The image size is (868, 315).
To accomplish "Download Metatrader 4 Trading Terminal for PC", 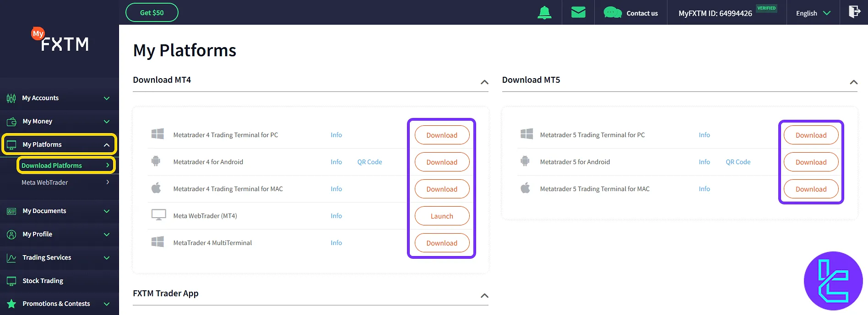I will [442, 135].
